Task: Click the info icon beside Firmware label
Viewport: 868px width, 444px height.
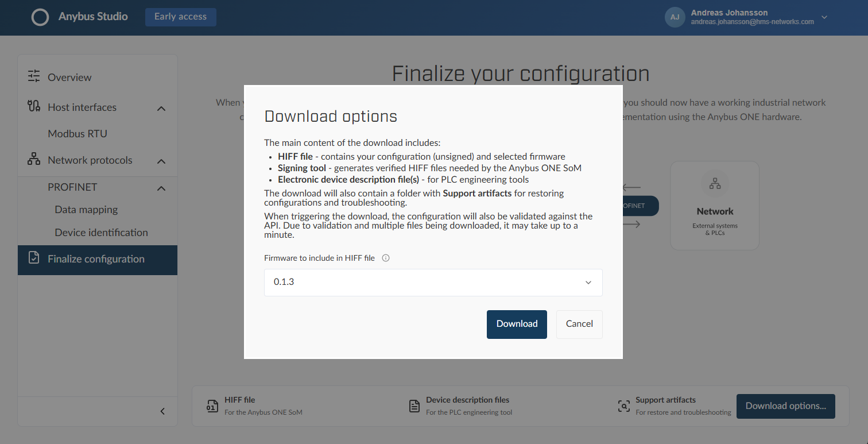Action: click(x=386, y=258)
